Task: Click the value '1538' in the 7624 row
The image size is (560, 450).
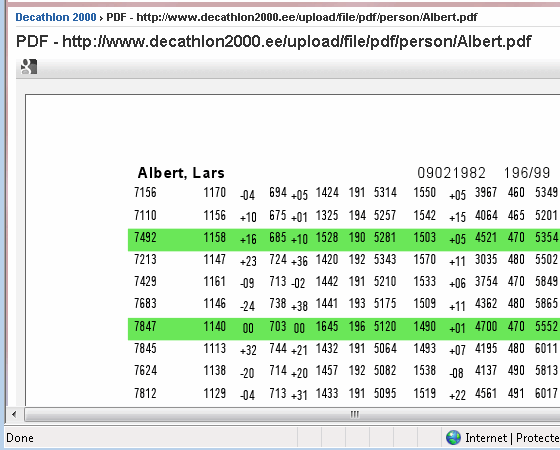Action: 425,370
